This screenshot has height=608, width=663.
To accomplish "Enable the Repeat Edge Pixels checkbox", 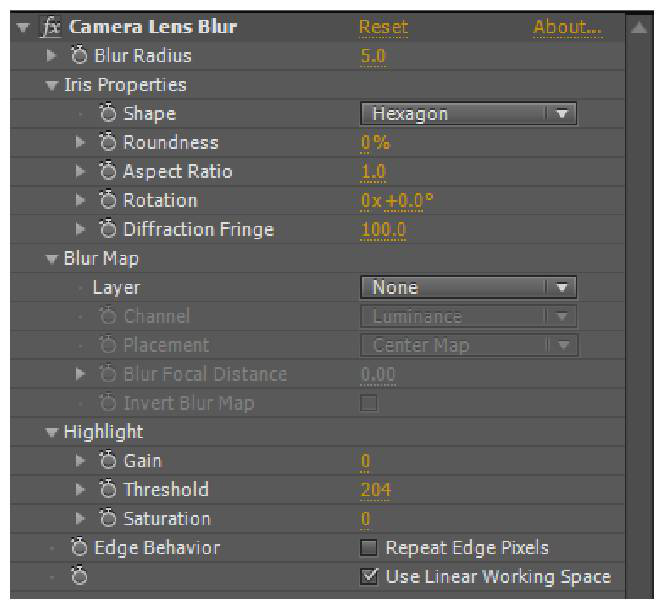I will [369, 548].
